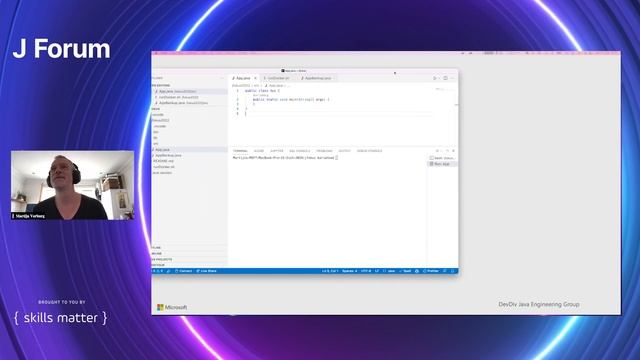Switch to the AZURE panel tab

pos(259,151)
